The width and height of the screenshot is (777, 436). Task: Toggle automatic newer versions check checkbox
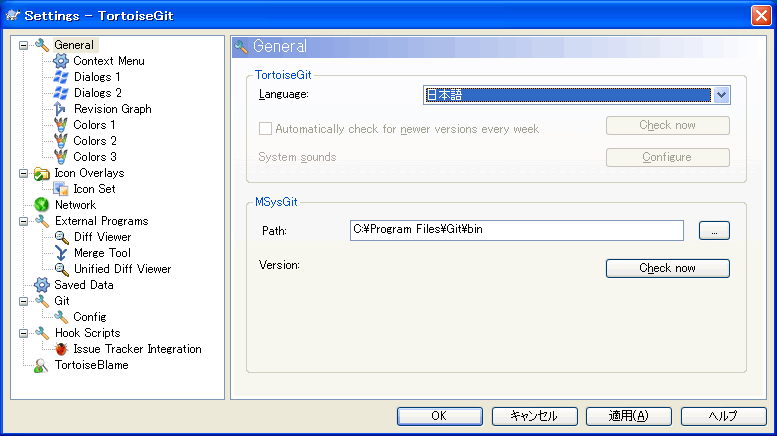coord(265,129)
